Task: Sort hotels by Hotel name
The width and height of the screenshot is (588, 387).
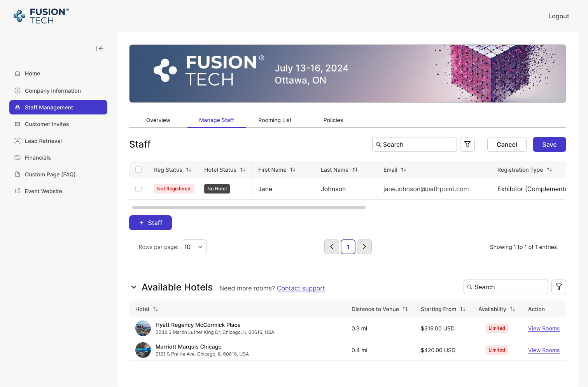Action: 156,309
